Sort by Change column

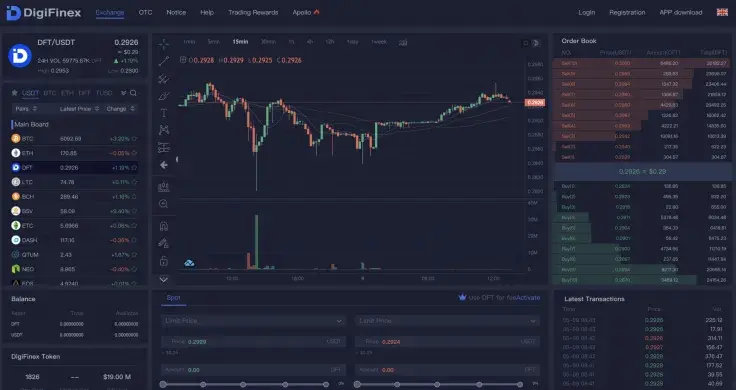120,109
